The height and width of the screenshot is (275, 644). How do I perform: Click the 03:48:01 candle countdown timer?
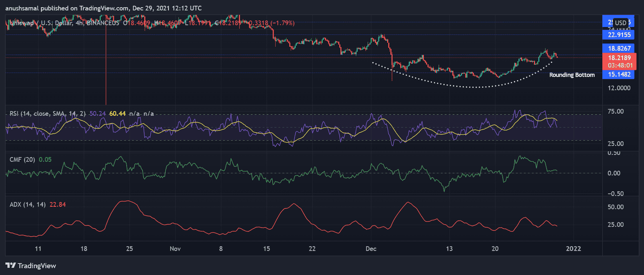(x=618, y=66)
